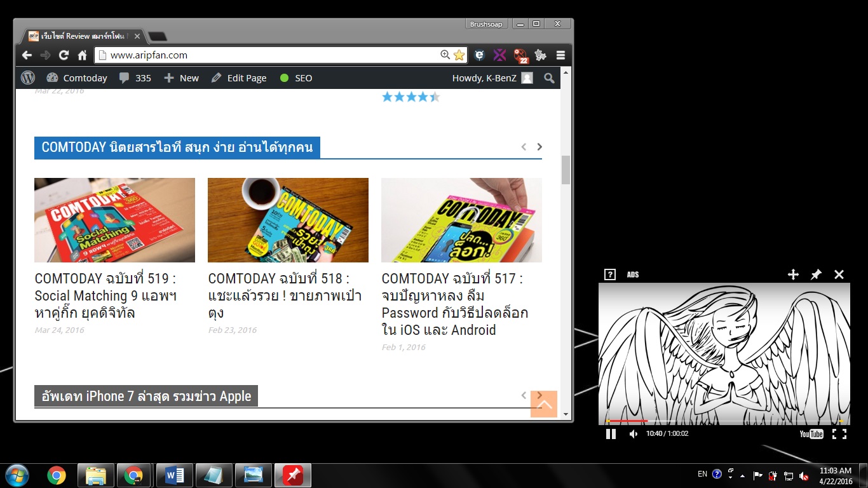This screenshot has height=488, width=868.
Task: Open Microsoft Word from taskbar
Action: (x=174, y=475)
